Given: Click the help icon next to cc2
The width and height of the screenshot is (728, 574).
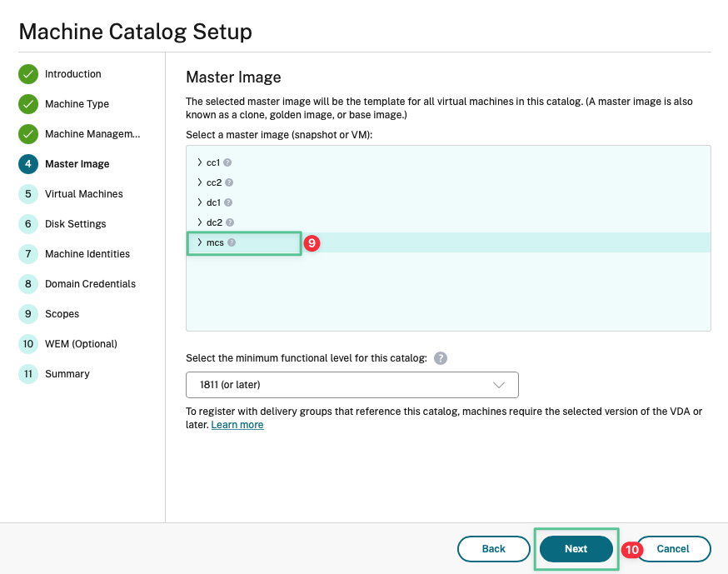Looking at the screenshot, I should pos(229,182).
